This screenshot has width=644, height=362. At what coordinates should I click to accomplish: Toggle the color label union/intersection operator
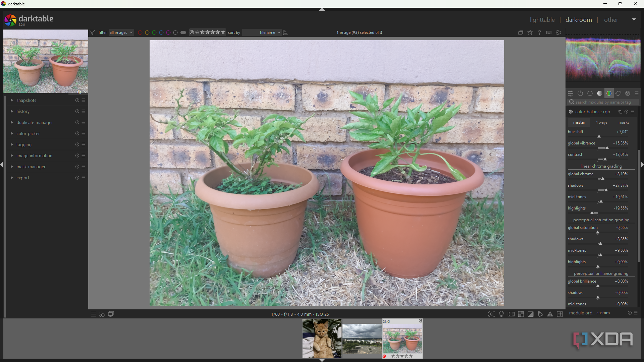pyautogui.click(x=183, y=33)
